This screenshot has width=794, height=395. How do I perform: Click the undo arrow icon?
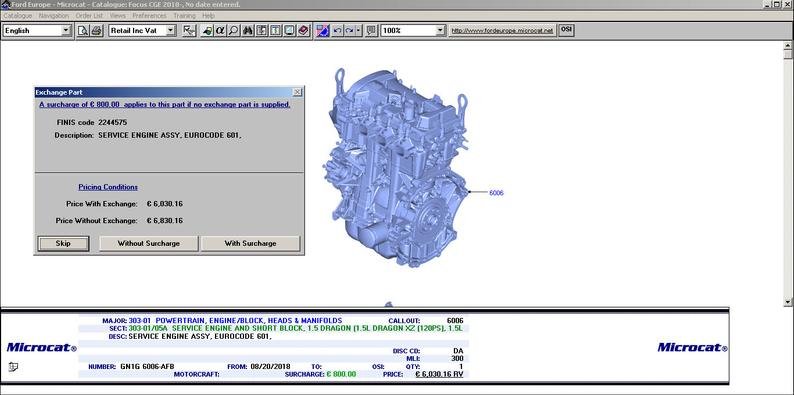pyautogui.click(x=337, y=31)
